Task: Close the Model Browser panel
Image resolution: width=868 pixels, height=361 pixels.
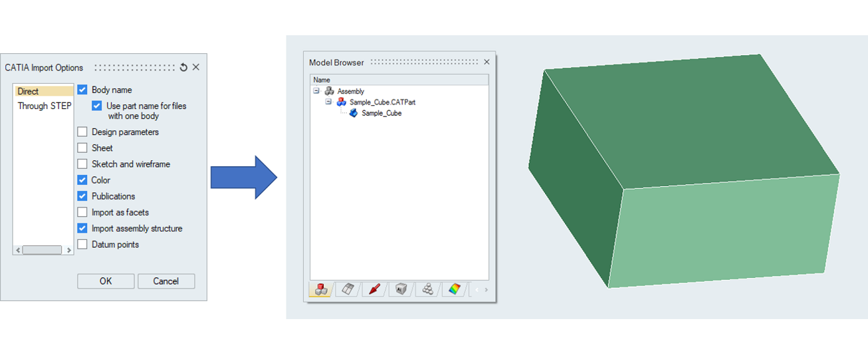Action: tap(487, 62)
